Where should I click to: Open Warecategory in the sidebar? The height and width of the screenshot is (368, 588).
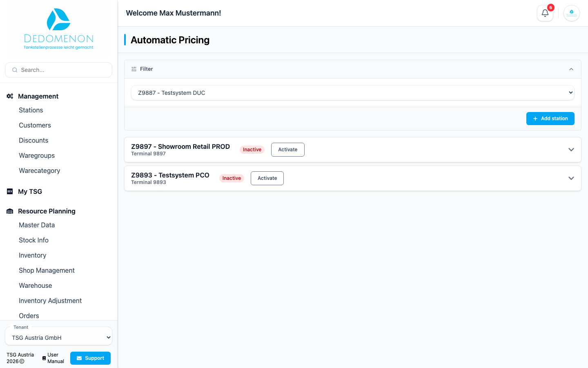pos(40,171)
